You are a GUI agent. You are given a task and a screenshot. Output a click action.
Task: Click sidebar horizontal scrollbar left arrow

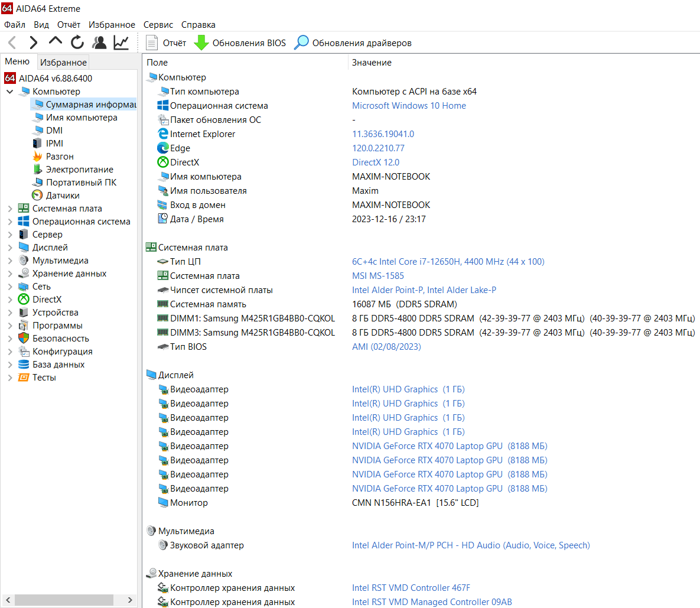point(8,600)
